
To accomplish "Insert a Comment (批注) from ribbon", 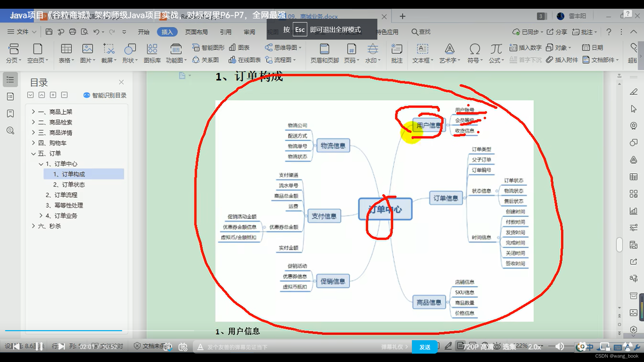I will point(397,53).
